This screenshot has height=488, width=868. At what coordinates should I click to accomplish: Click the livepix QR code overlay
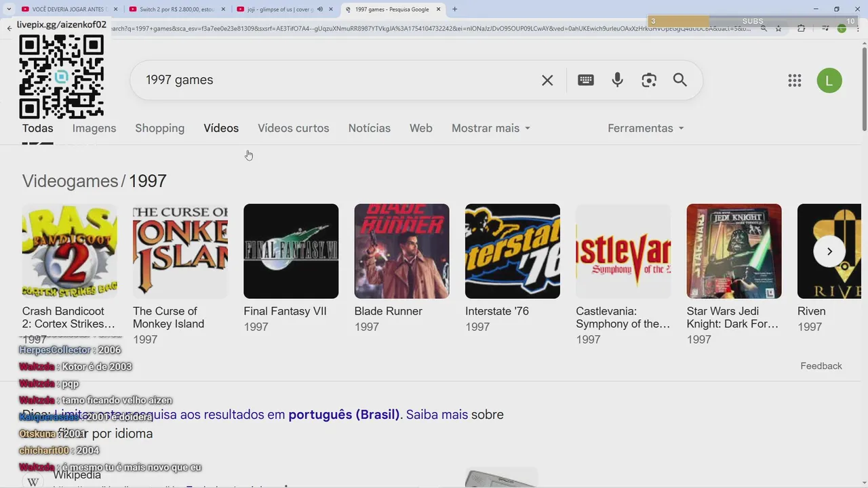tap(61, 76)
